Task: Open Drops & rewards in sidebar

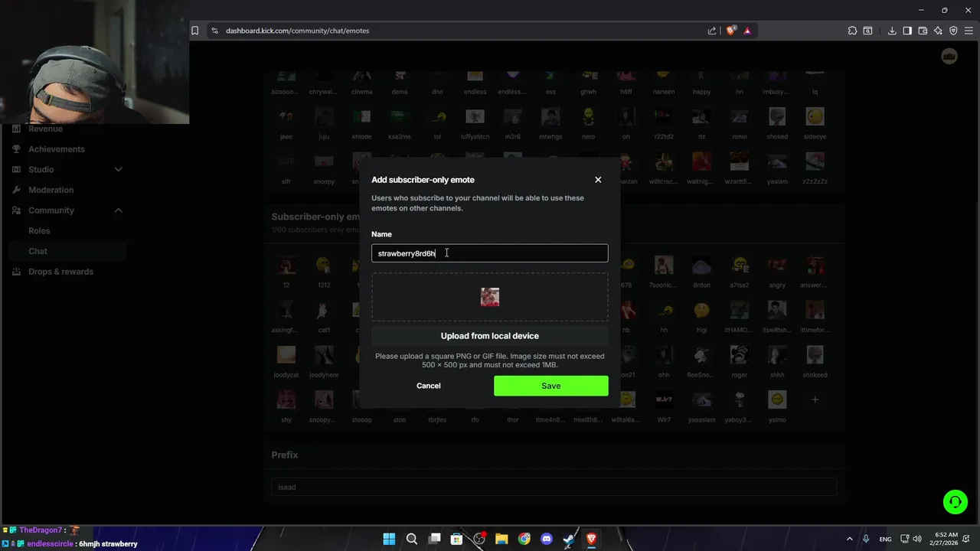Action: pos(60,272)
